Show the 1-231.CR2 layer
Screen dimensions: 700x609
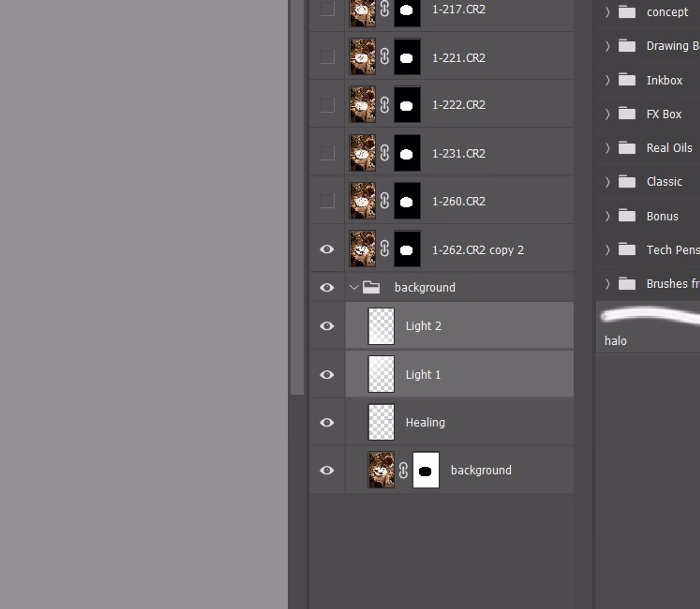327,153
